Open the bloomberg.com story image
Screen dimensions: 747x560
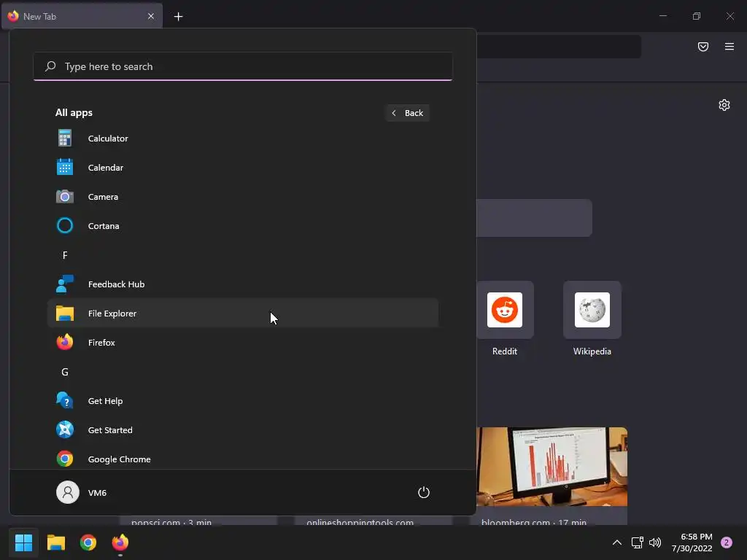(x=551, y=467)
